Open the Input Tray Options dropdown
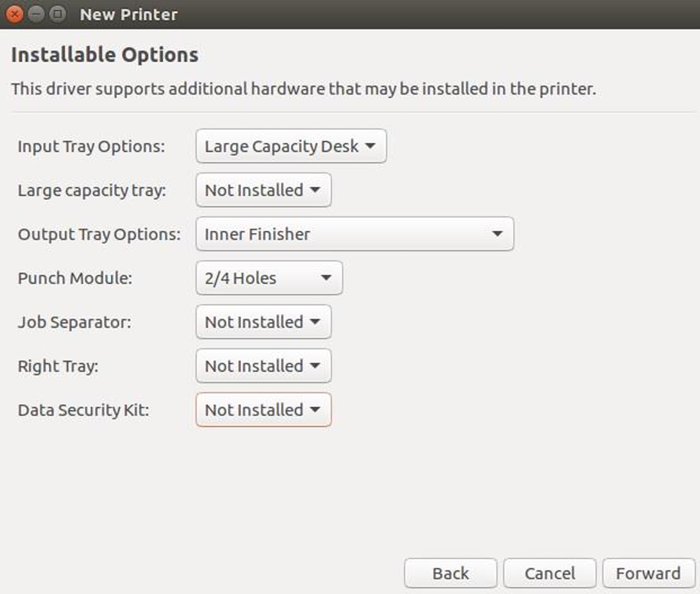This screenshot has height=594, width=700. [x=291, y=146]
